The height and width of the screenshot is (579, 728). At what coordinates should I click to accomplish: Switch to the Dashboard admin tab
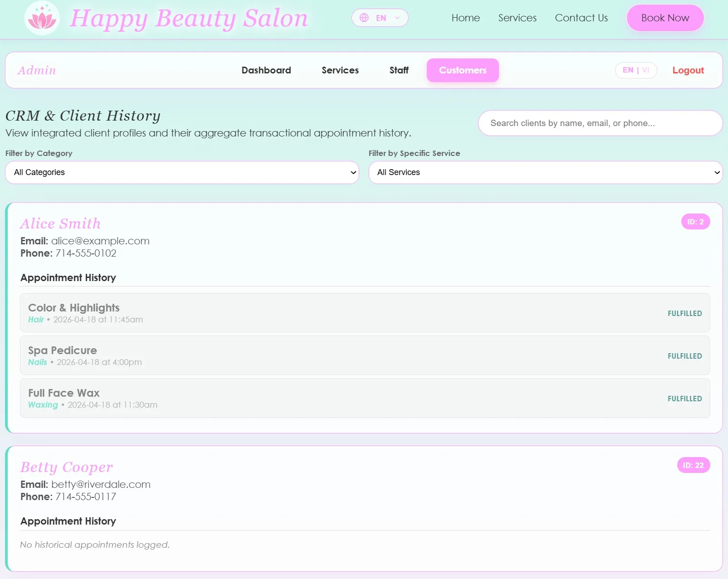tap(266, 70)
